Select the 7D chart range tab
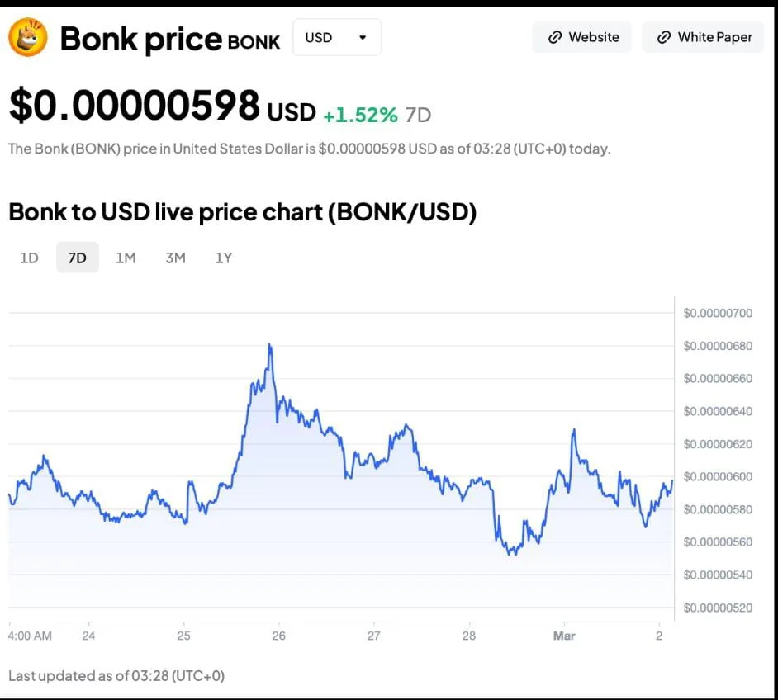Image resolution: width=778 pixels, height=700 pixels. click(77, 258)
